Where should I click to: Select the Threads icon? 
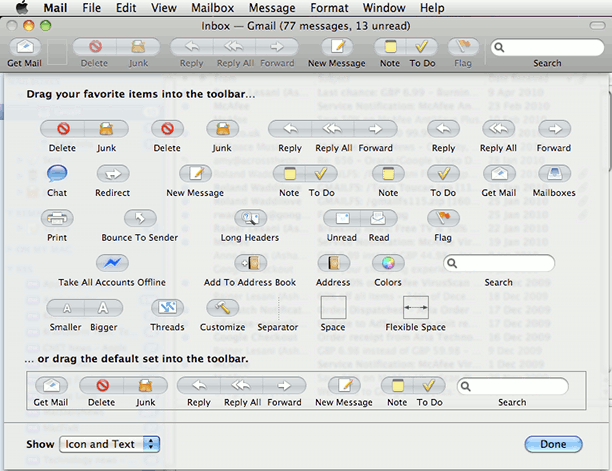(x=167, y=308)
